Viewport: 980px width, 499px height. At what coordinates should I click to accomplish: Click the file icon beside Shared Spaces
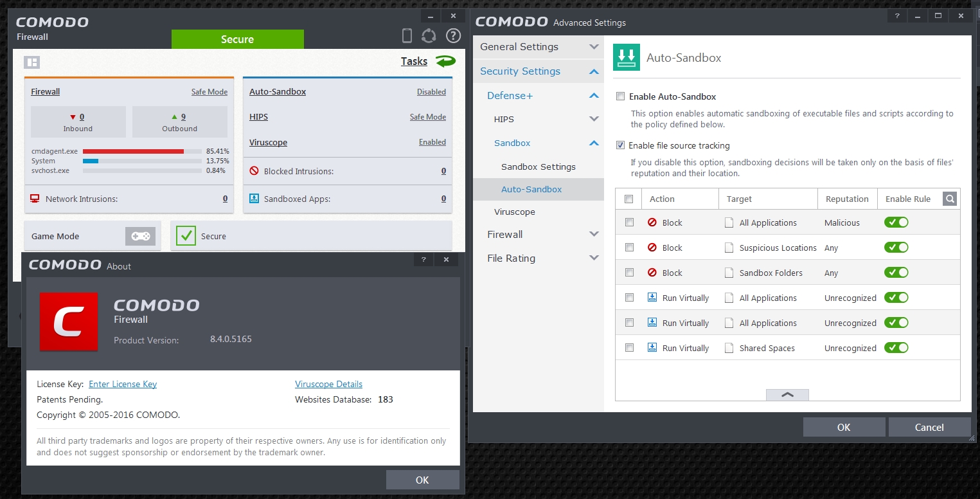tap(729, 348)
